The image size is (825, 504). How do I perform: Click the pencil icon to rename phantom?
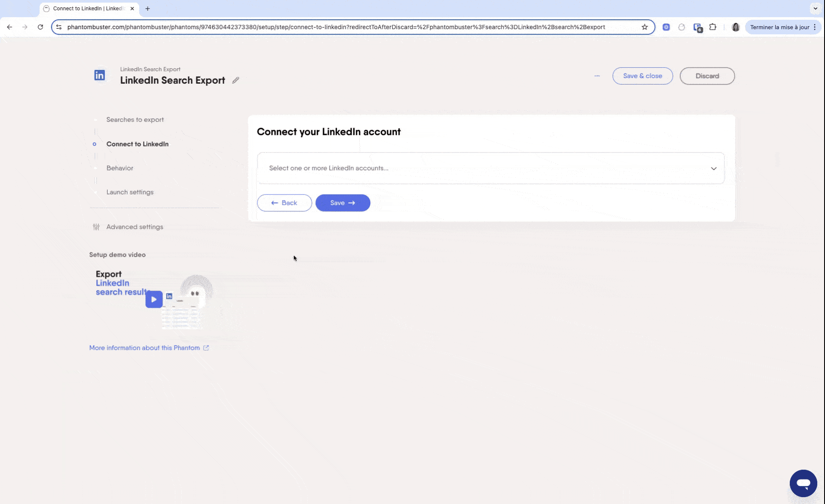tap(235, 80)
